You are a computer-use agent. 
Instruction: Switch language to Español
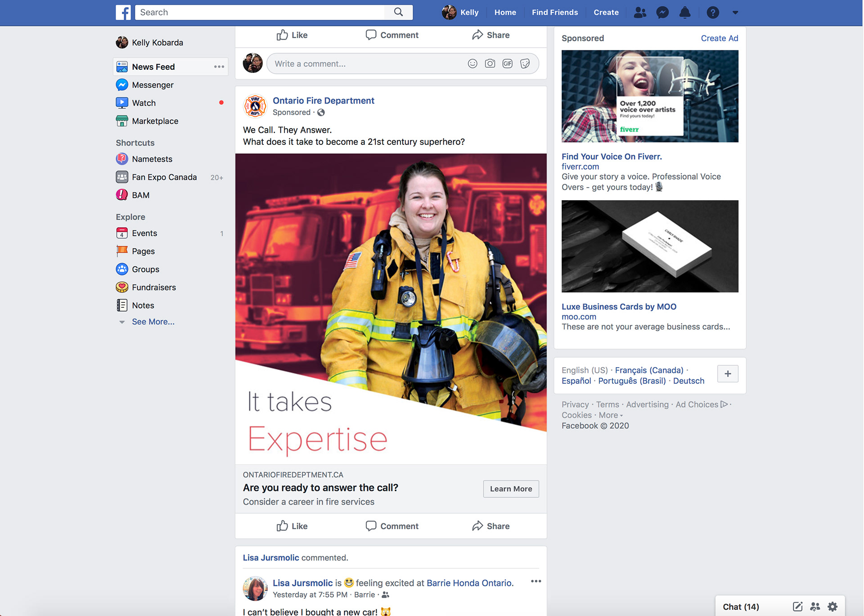click(x=576, y=381)
